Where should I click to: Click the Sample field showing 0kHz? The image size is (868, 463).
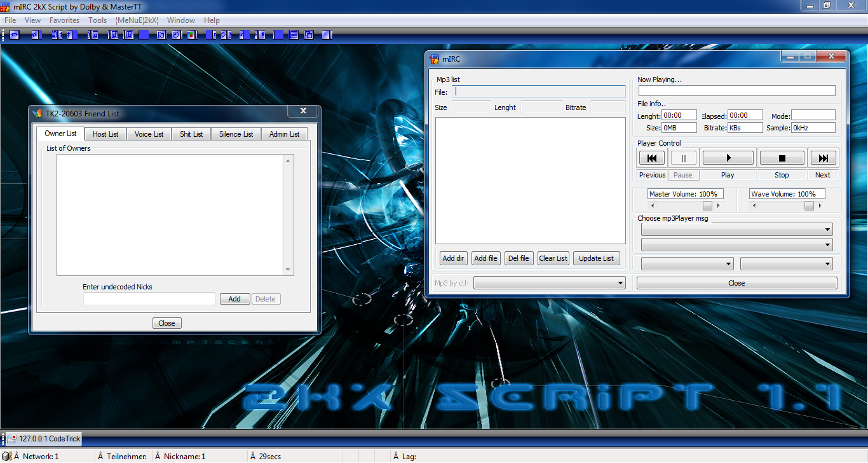click(813, 128)
